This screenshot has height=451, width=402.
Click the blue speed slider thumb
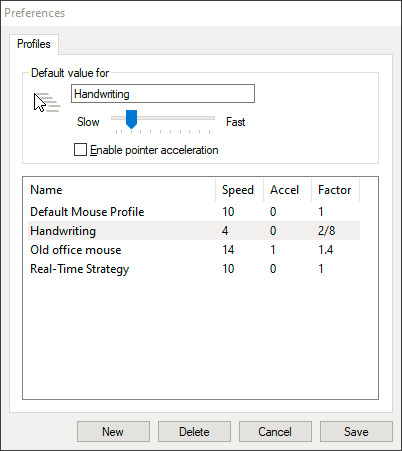(131, 119)
